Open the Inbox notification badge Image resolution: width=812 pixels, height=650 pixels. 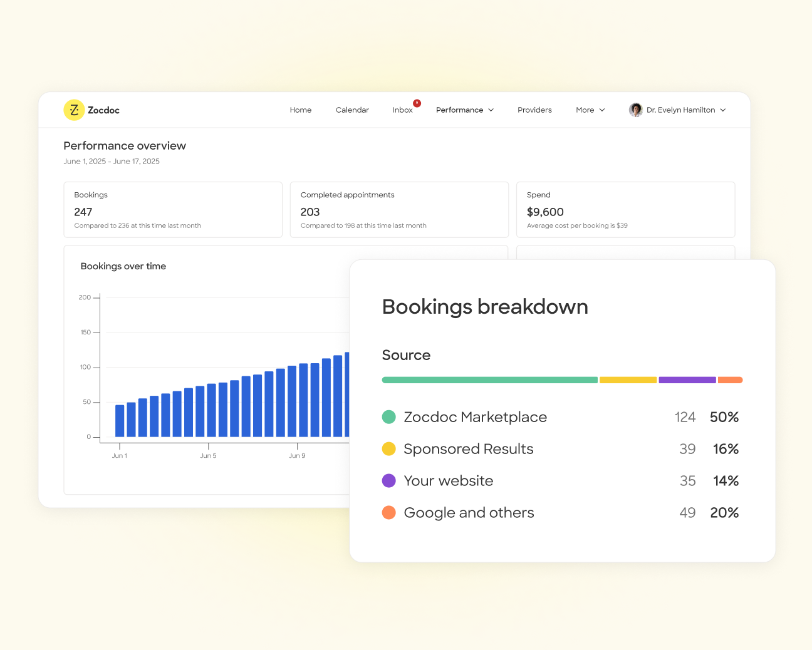pos(415,101)
